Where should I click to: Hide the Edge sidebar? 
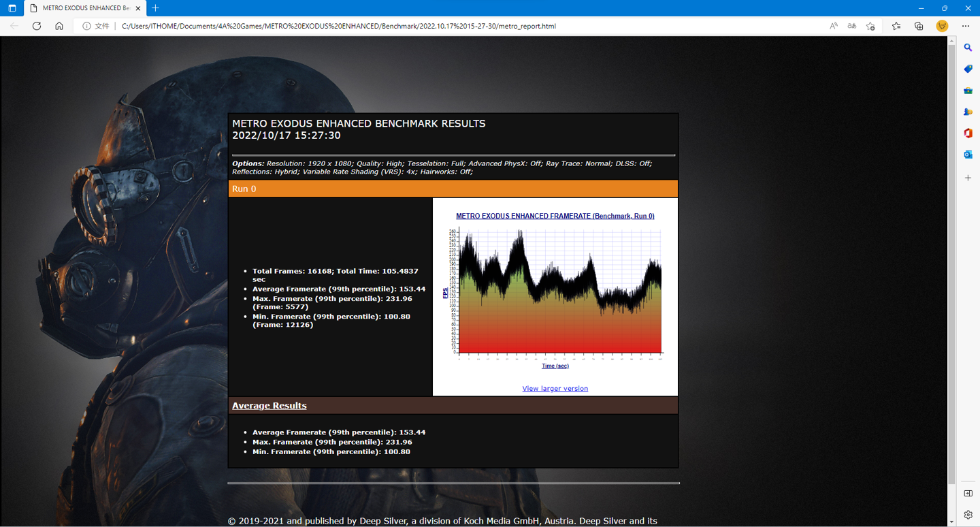point(968,493)
